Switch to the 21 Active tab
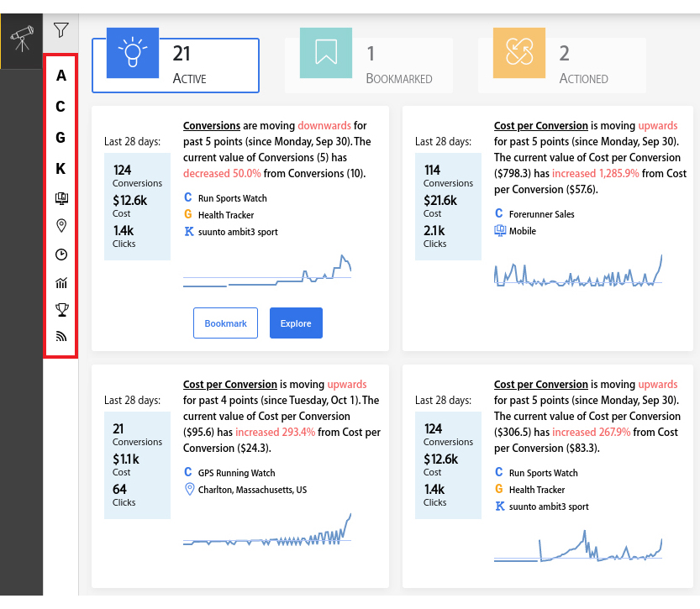The width and height of the screenshot is (700, 609). (x=176, y=66)
